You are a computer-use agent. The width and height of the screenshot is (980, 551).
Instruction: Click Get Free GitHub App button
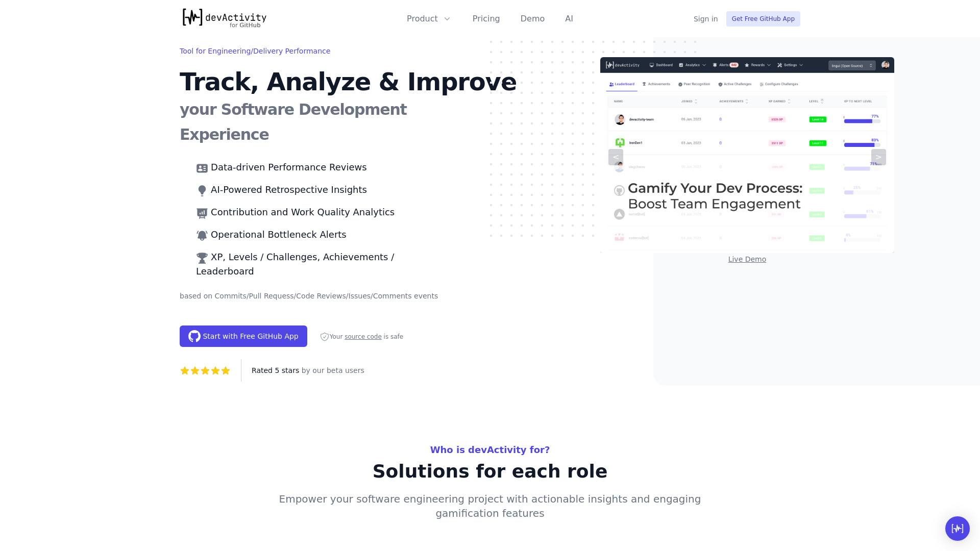[x=763, y=18]
